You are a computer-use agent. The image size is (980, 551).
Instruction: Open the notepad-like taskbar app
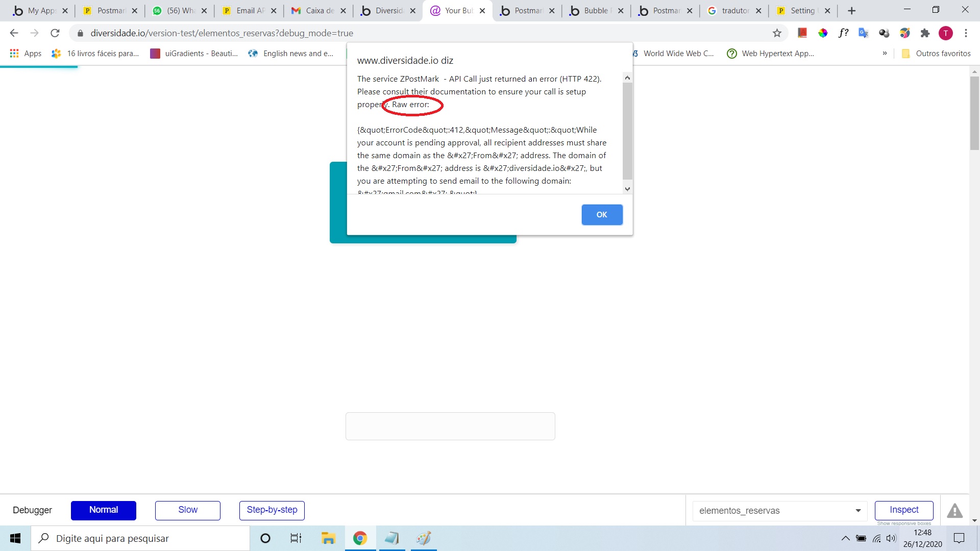(392, 538)
